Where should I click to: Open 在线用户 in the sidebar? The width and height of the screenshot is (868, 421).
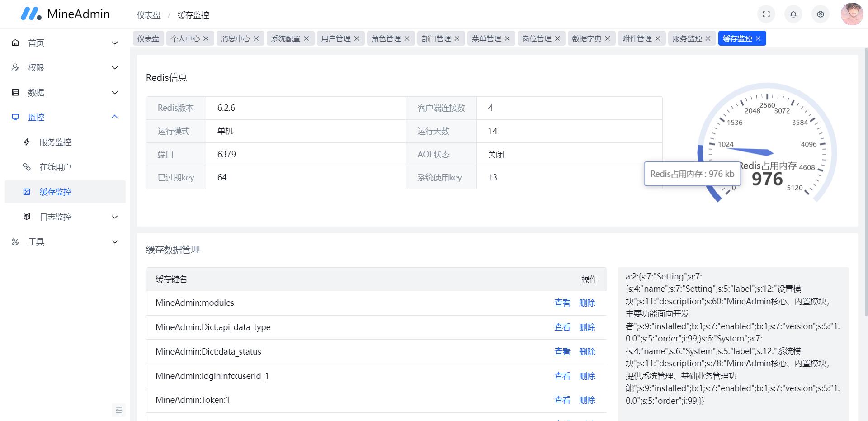pyautogui.click(x=65, y=167)
